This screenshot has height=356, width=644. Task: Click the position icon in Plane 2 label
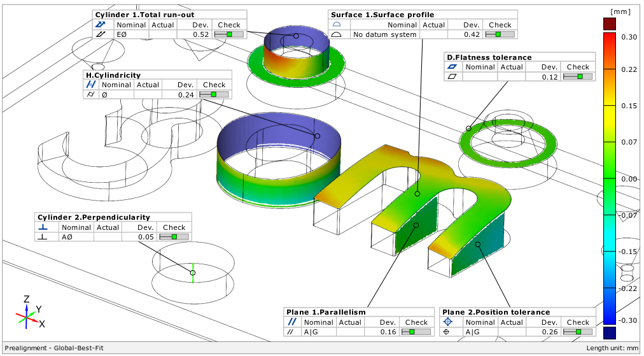447,322
